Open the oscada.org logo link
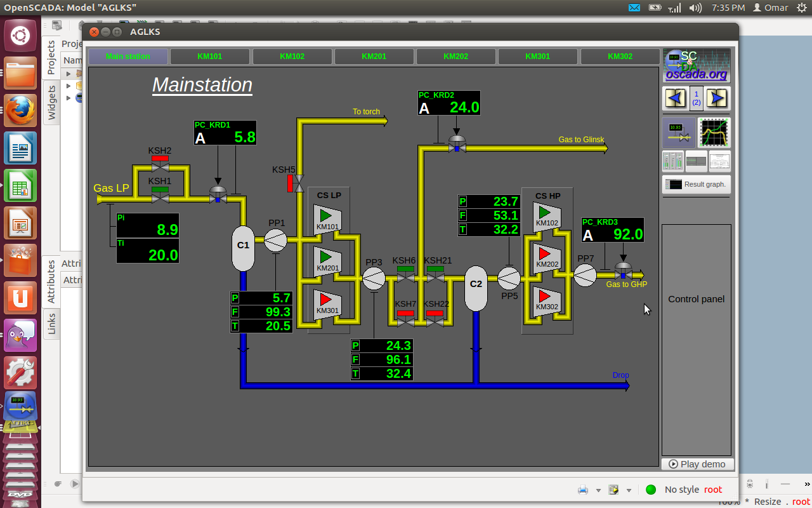 pyautogui.click(x=696, y=65)
